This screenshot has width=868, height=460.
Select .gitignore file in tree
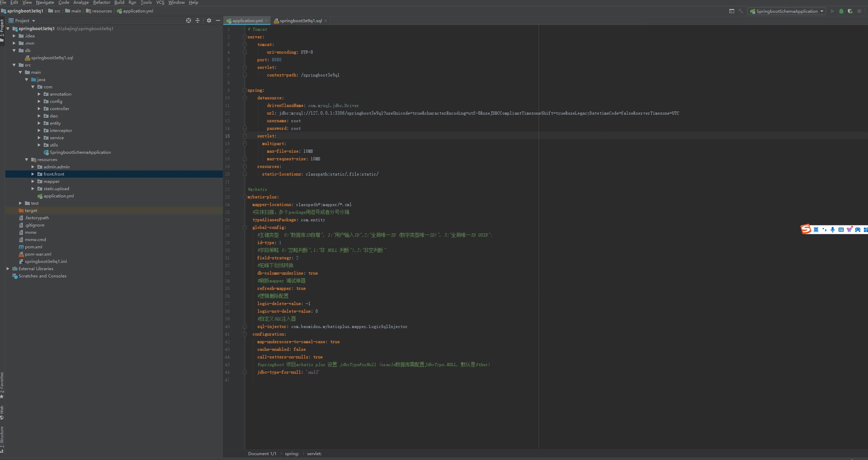coord(34,225)
